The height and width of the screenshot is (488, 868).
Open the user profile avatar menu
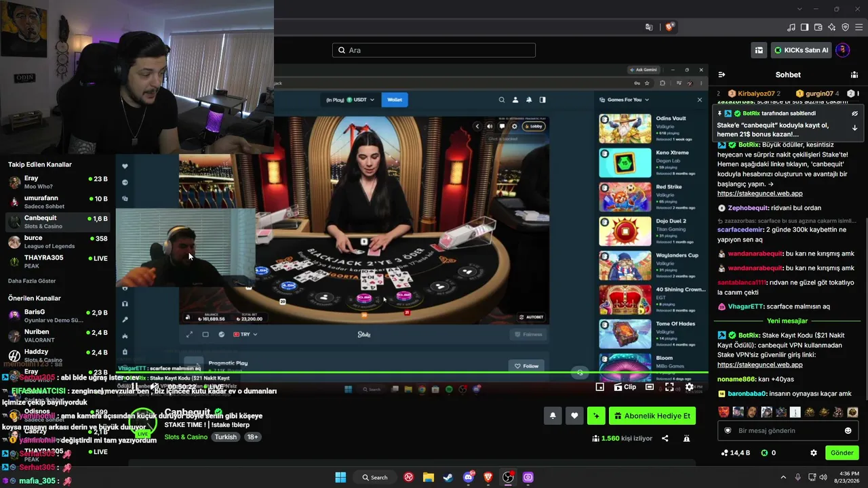coord(842,50)
